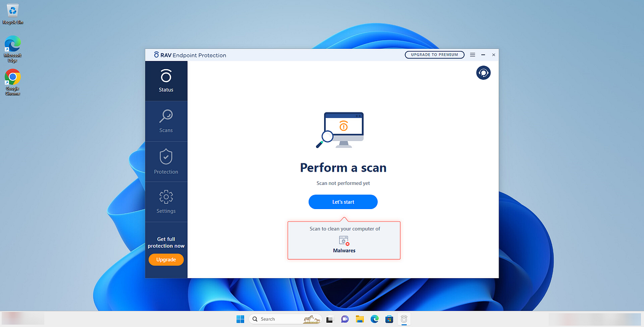Open the Scans section
644x327 pixels.
(x=166, y=121)
